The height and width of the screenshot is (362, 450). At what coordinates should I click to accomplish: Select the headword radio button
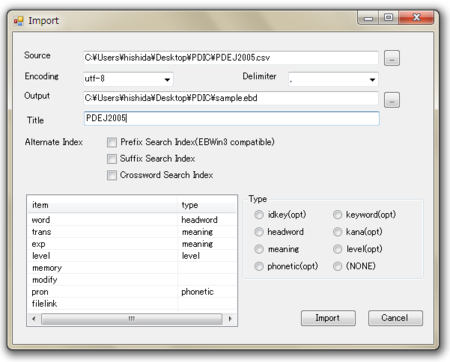pyautogui.click(x=259, y=232)
